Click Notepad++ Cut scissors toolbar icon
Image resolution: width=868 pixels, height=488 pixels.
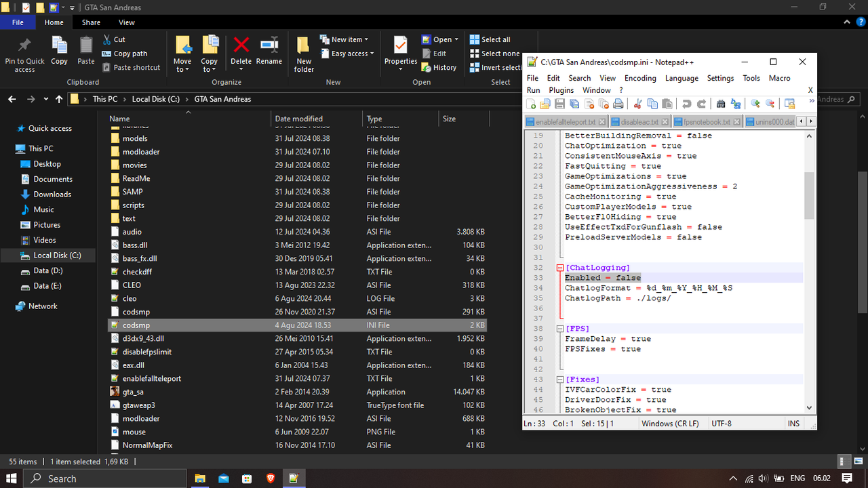click(x=637, y=104)
